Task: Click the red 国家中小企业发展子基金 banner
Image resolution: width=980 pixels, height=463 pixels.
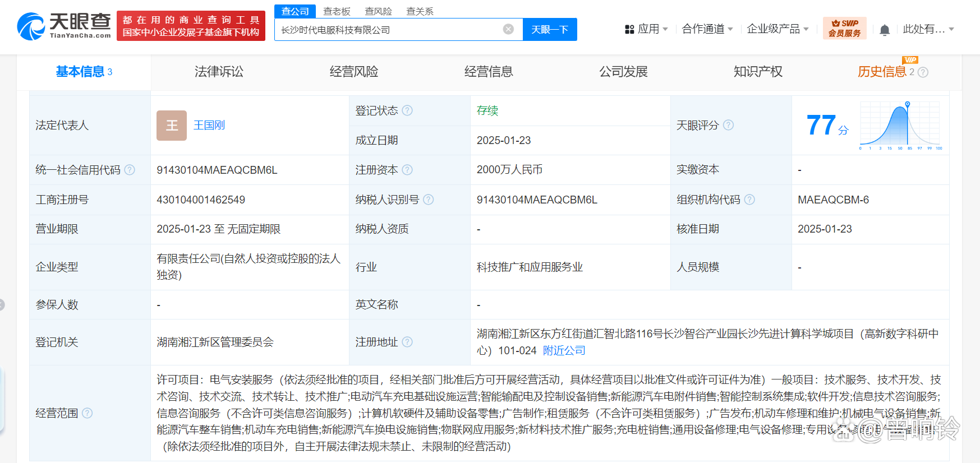Action: 191,26
